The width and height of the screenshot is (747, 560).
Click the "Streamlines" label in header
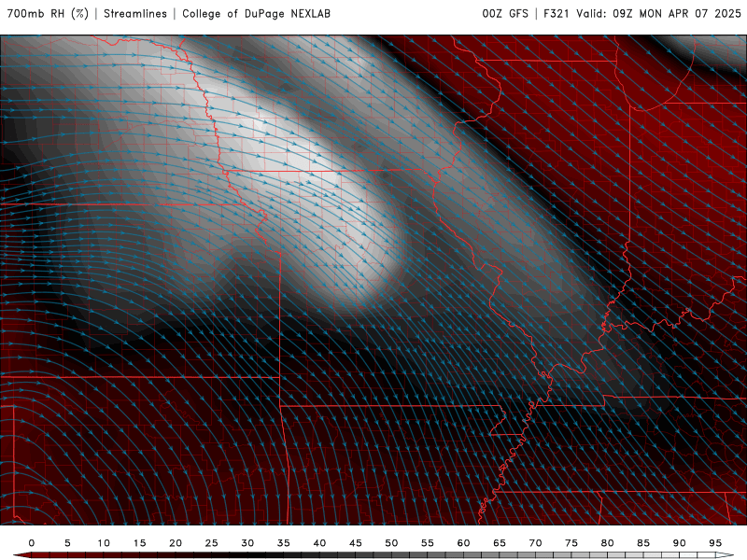coord(135,13)
